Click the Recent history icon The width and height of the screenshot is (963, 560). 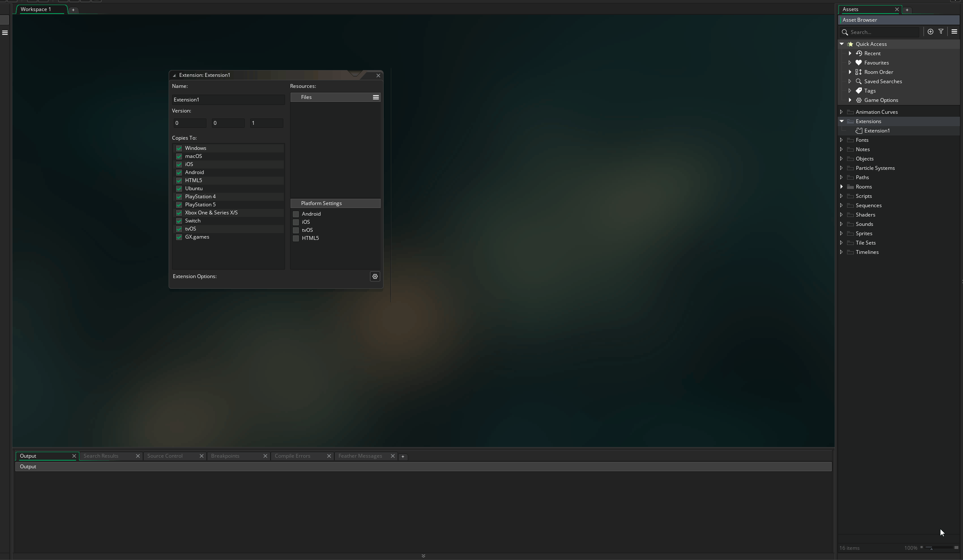(859, 53)
